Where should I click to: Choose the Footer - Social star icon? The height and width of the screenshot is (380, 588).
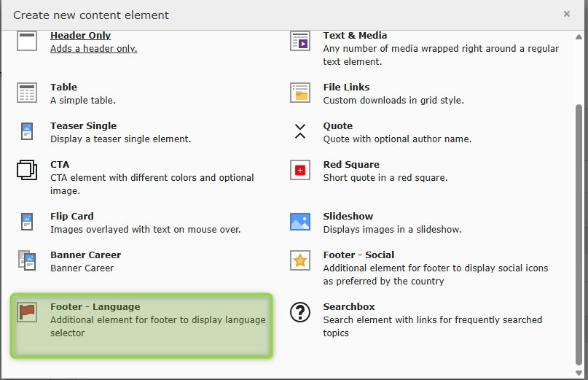click(300, 260)
